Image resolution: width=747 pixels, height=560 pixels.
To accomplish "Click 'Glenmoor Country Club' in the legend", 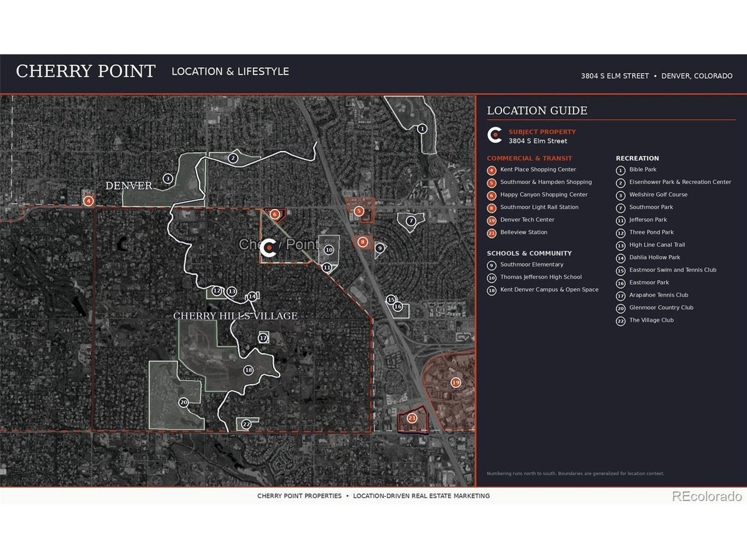I will point(661,307).
